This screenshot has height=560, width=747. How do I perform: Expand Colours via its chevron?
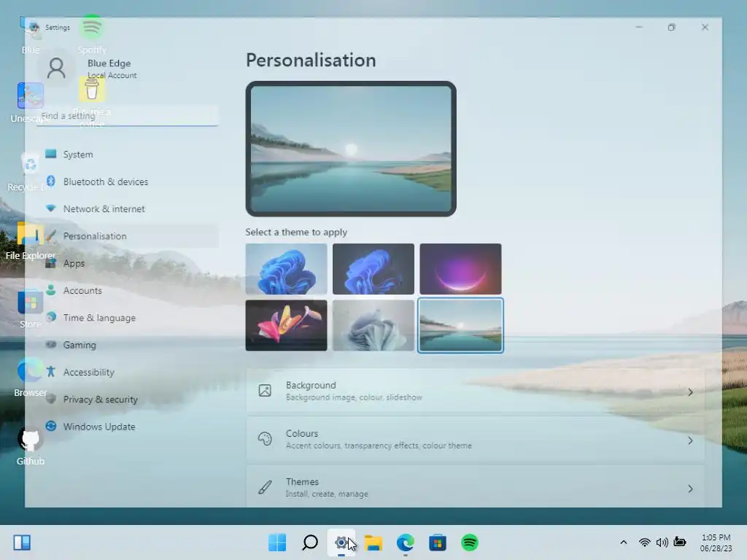point(690,440)
